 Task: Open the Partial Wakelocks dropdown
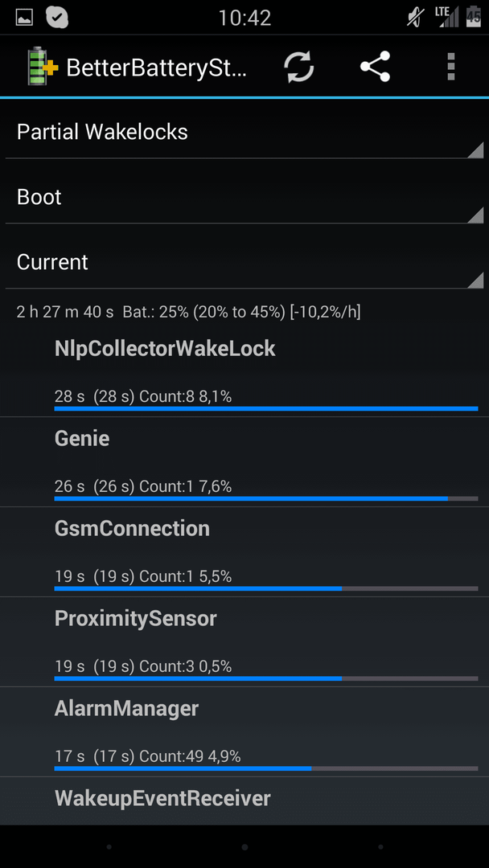point(244,133)
